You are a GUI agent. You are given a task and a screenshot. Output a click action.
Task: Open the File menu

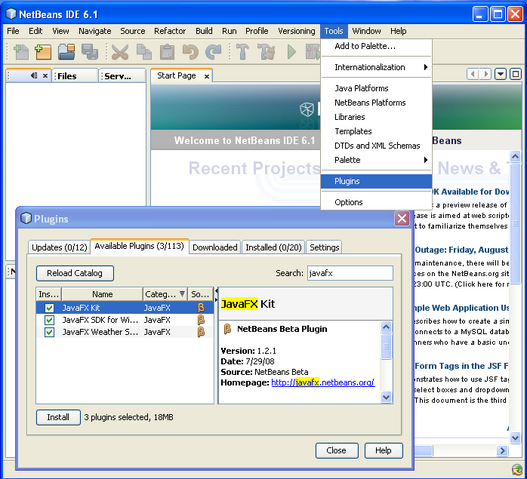pos(13,31)
